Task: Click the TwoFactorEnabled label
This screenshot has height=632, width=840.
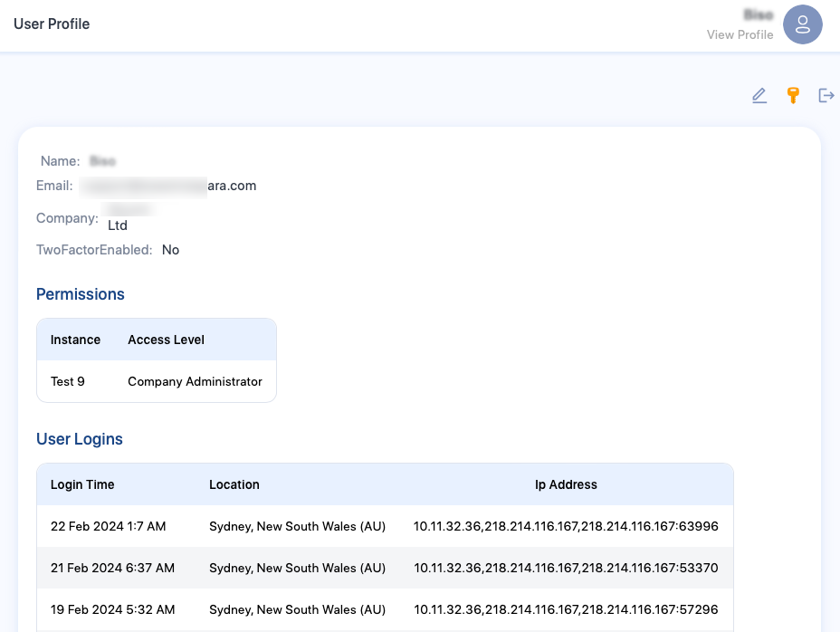Action: (x=94, y=250)
